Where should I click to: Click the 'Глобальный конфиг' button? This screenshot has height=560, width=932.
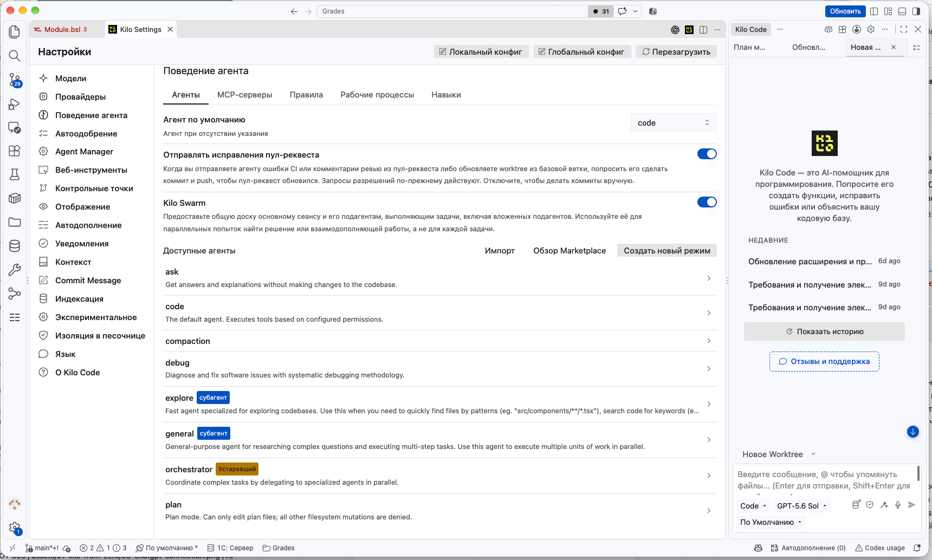[581, 52]
